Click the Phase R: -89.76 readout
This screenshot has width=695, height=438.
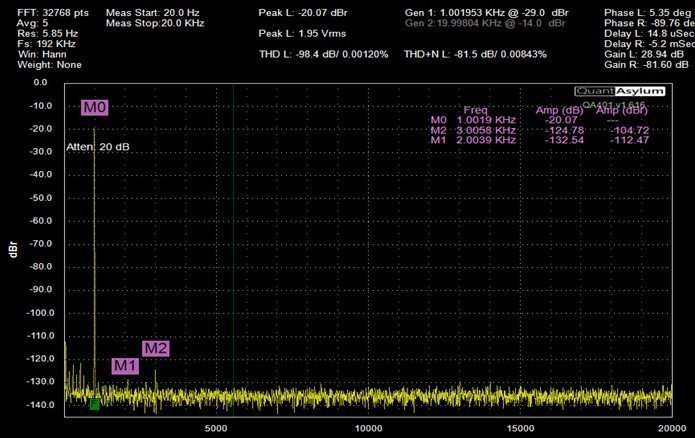tap(649, 23)
